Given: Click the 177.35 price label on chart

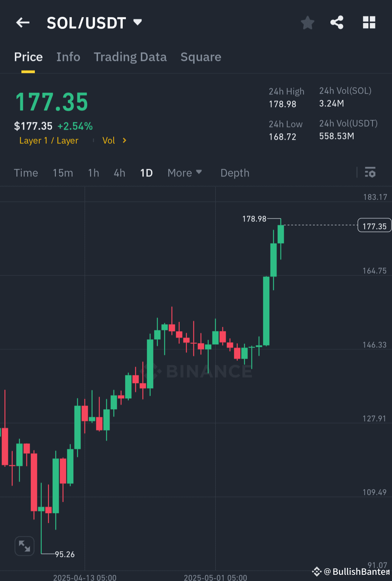Looking at the screenshot, I should pyautogui.click(x=374, y=225).
